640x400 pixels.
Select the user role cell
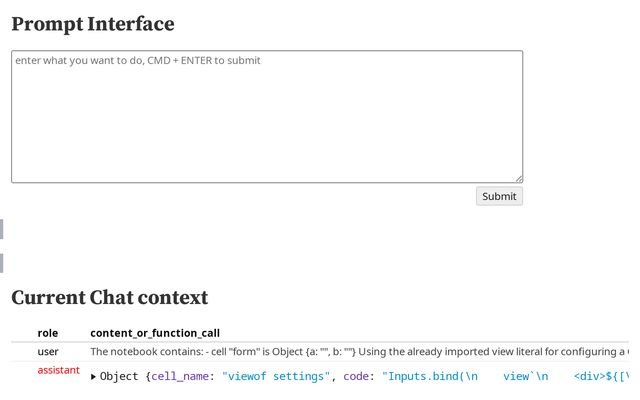click(48, 352)
